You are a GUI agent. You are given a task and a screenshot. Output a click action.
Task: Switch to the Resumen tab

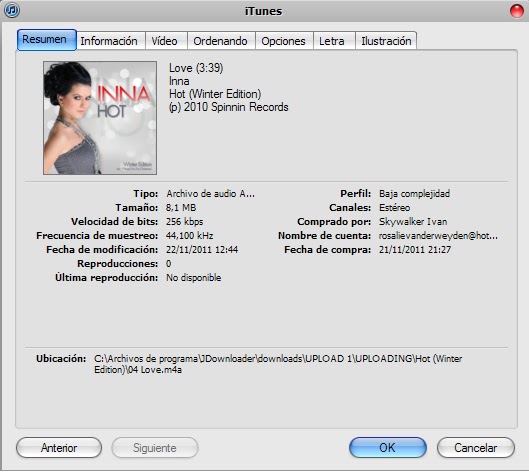47,40
